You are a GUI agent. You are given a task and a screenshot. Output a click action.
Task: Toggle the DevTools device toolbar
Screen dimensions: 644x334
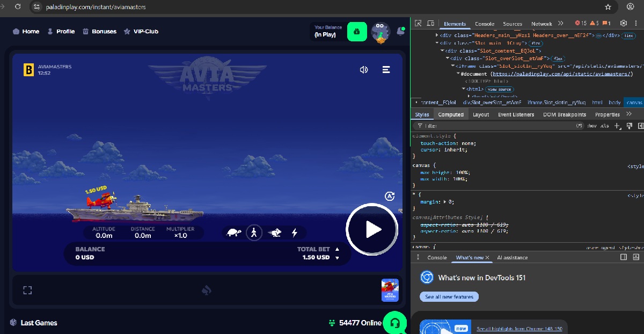(x=430, y=24)
